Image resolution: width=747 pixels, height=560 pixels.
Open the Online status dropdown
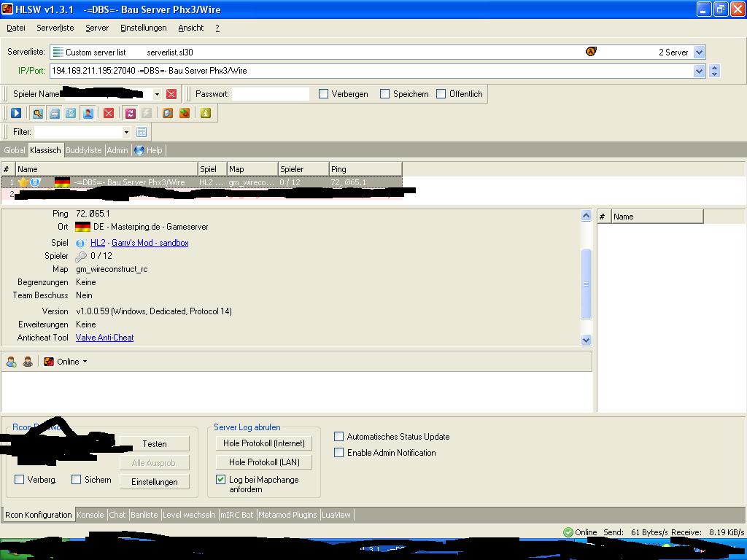coord(84,362)
